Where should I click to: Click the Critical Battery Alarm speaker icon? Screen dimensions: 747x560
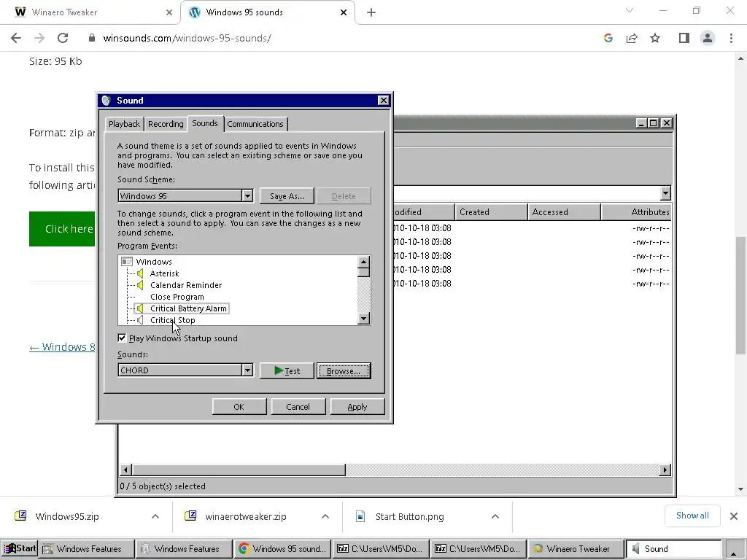(x=140, y=308)
